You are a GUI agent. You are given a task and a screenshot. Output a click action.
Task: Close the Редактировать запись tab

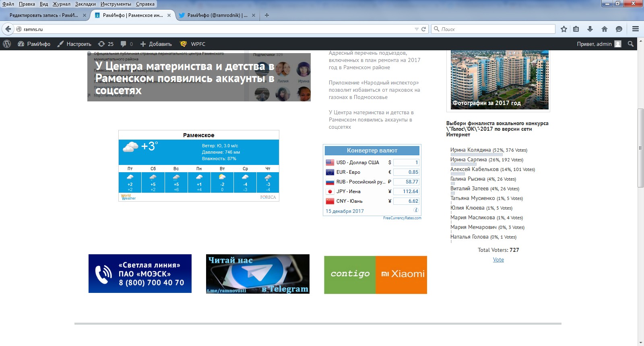(85, 15)
